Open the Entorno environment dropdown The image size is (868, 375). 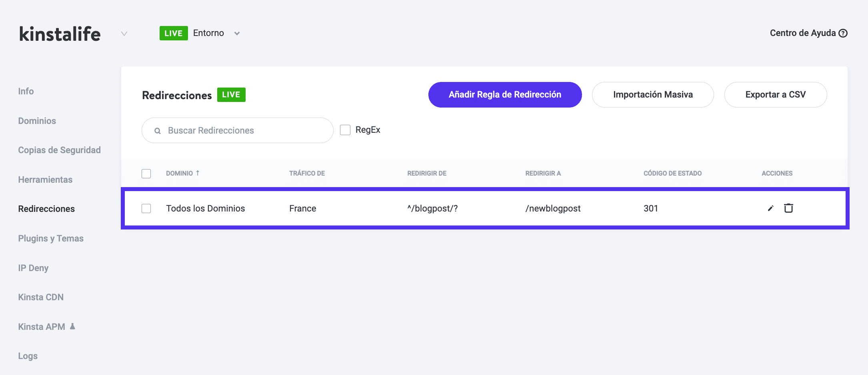click(236, 34)
